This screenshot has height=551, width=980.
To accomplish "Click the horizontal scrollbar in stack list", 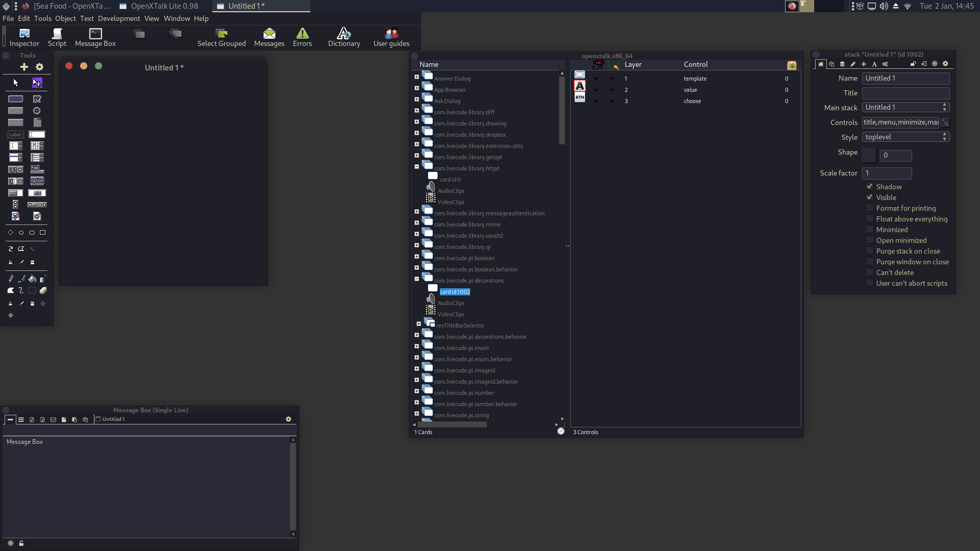I will [x=452, y=424].
